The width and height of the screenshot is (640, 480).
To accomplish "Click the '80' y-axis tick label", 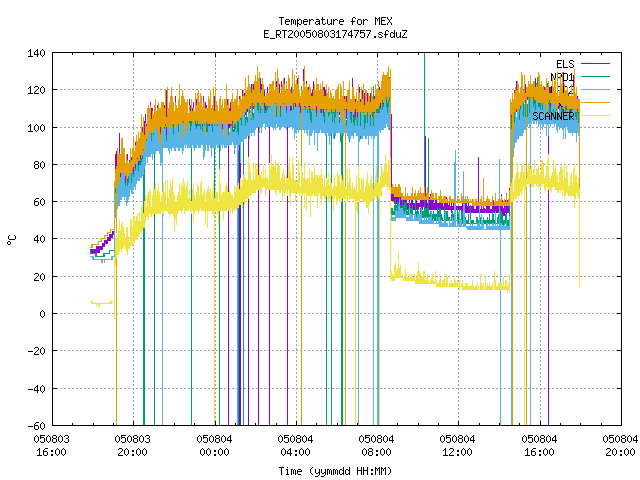I will (39, 165).
